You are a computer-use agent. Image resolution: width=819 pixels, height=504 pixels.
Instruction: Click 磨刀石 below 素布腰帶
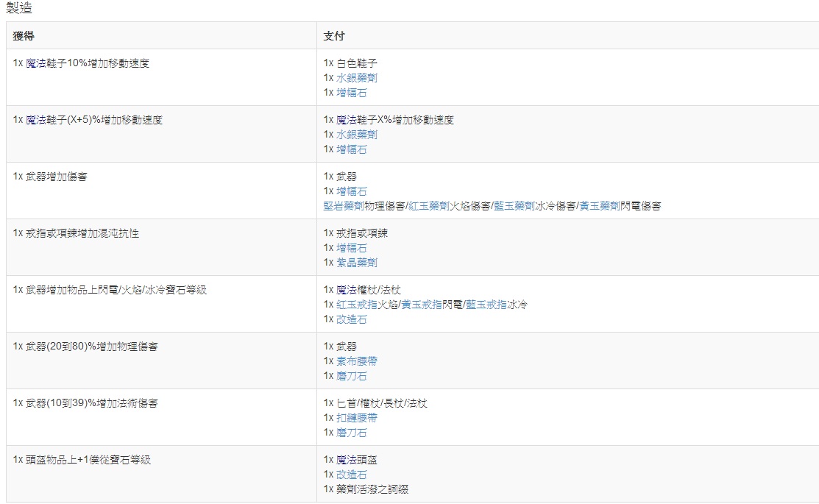tap(351, 376)
